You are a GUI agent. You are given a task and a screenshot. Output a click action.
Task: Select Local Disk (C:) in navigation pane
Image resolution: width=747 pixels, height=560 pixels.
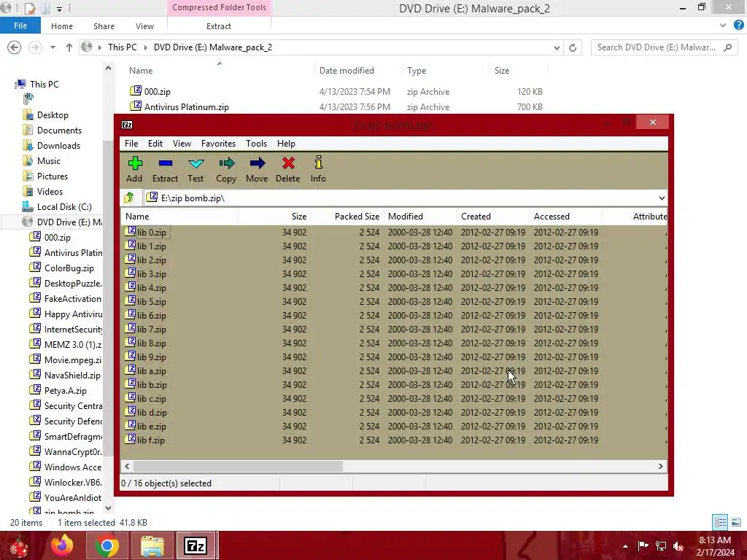pos(64,206)
